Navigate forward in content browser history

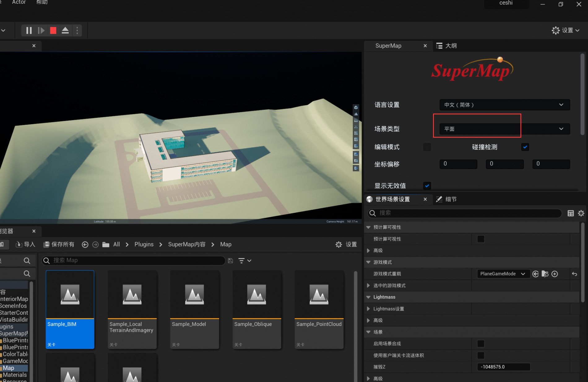tap(95, 245)
